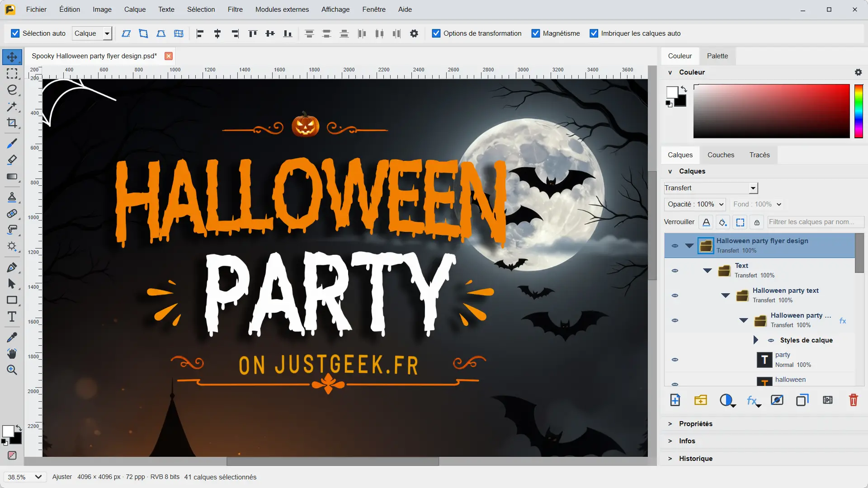Viewport: 868px width, 488px height.
Task: Select the Healing Brush tool
Action: click(12, 213)
